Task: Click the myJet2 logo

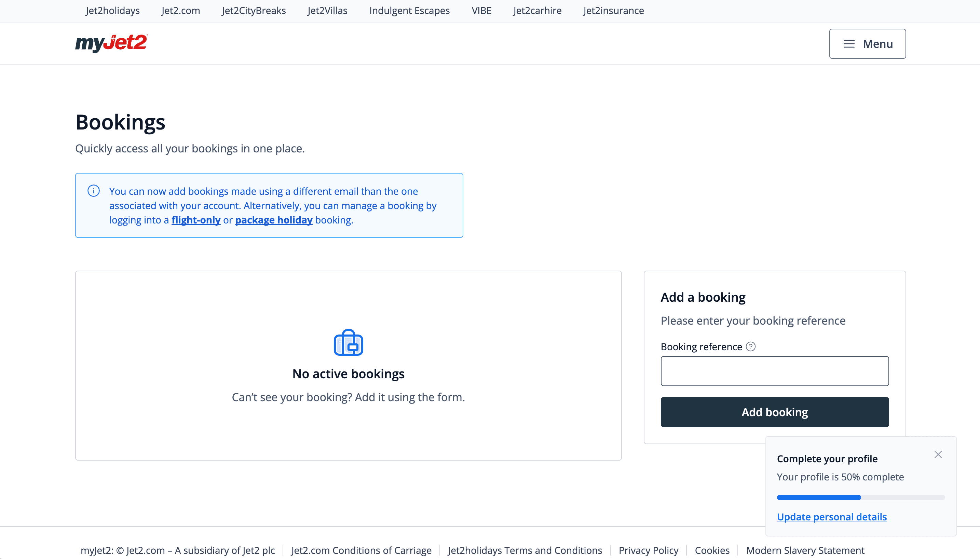Action: click(x=111, y=43)
